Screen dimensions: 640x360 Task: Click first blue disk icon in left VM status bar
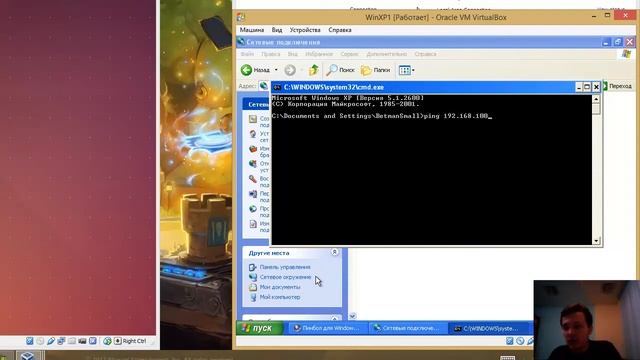tap(29, 341)
